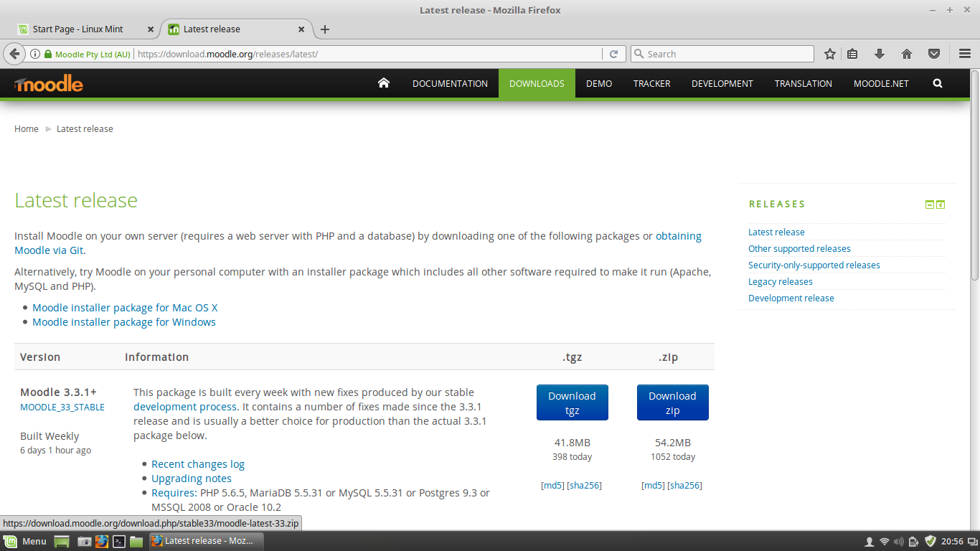Click the Pocket icon in toolbar

(x=934, y=54)
